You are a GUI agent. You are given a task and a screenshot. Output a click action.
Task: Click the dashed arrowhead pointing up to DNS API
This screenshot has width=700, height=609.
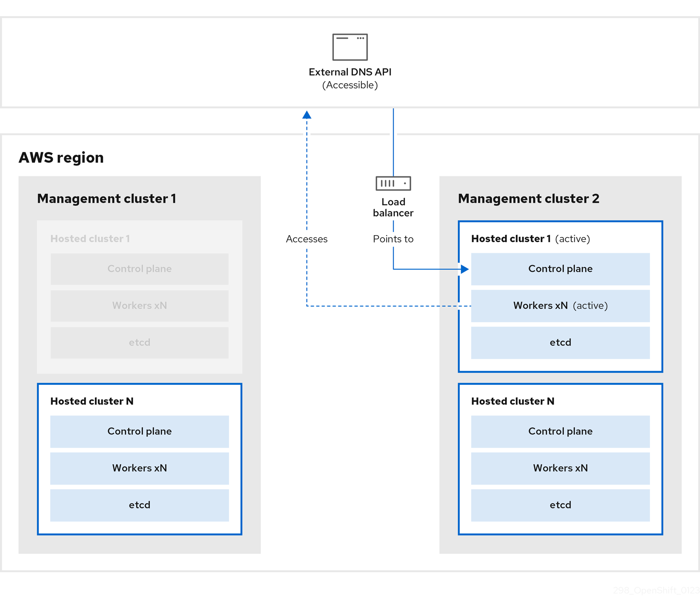[x=307, y=115]
